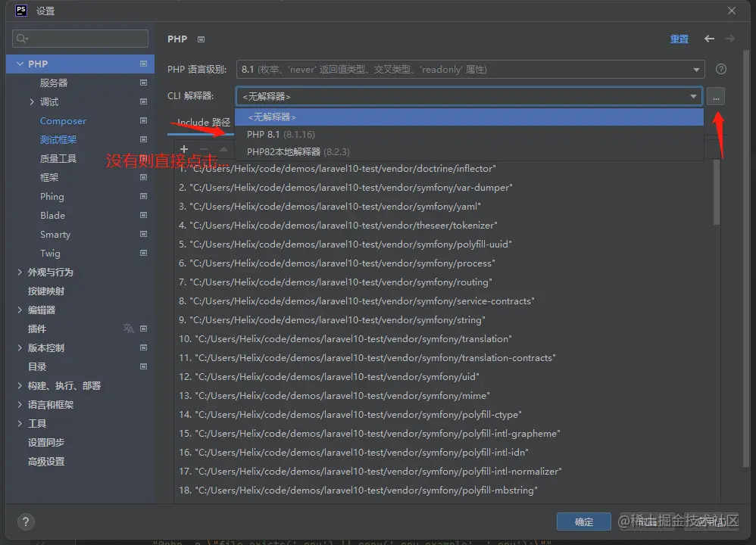This screenshot has height=545, width=756.
Task: Click the help question mark beside language level
Action: [x=721, y=69]
